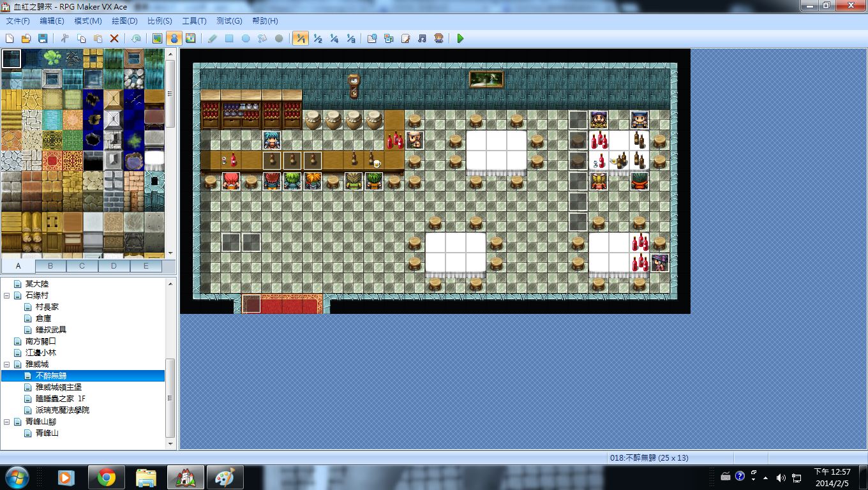Open the 模式(M) menu
The height and width of the screenshot is (490, 868).
click(88, 21)
